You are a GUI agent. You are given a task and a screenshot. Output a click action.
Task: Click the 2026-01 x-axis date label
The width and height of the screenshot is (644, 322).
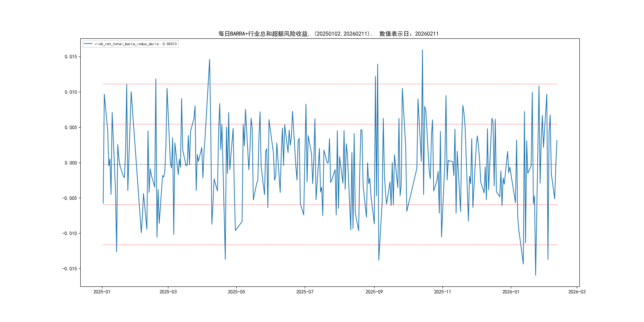(x=511, y=292)
